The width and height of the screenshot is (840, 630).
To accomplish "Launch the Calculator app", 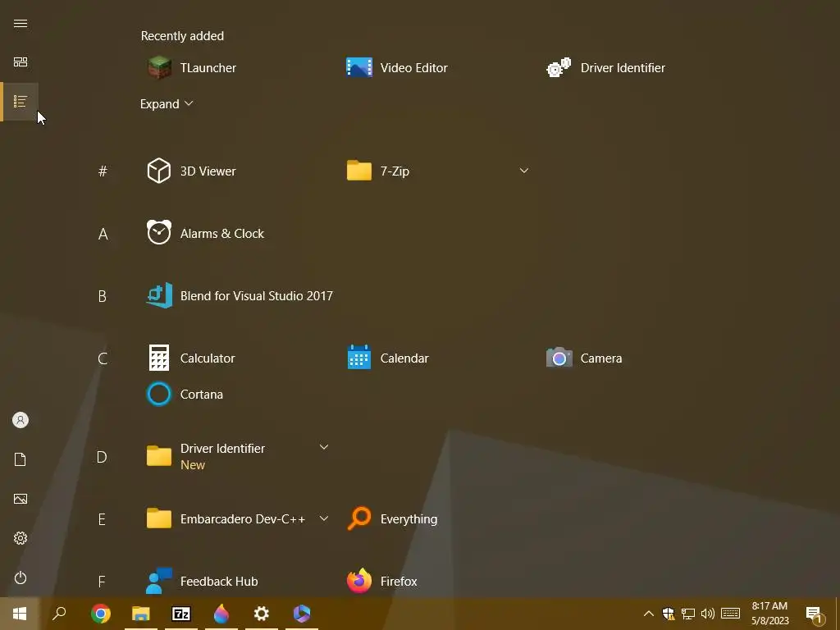I will [191, 358].
